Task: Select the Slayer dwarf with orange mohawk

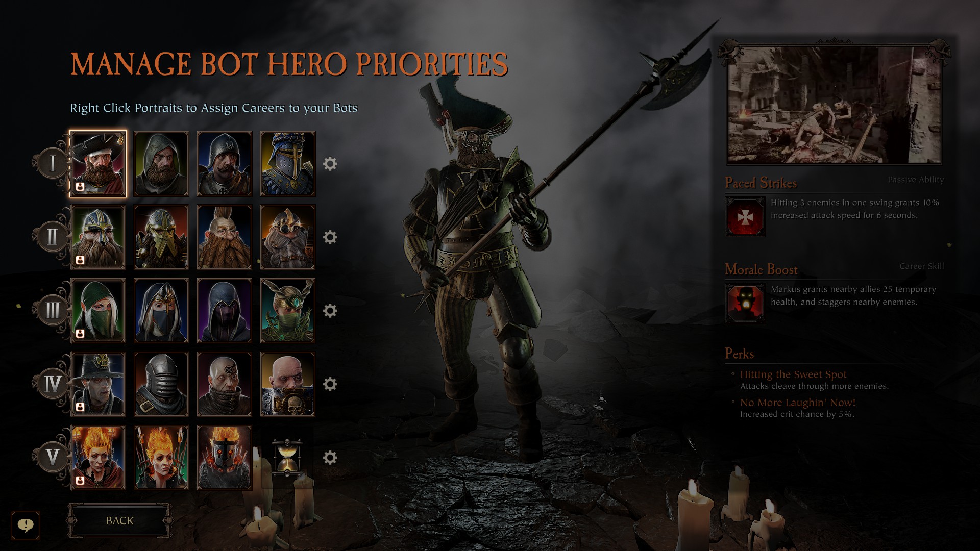Action: coord(225,237)
